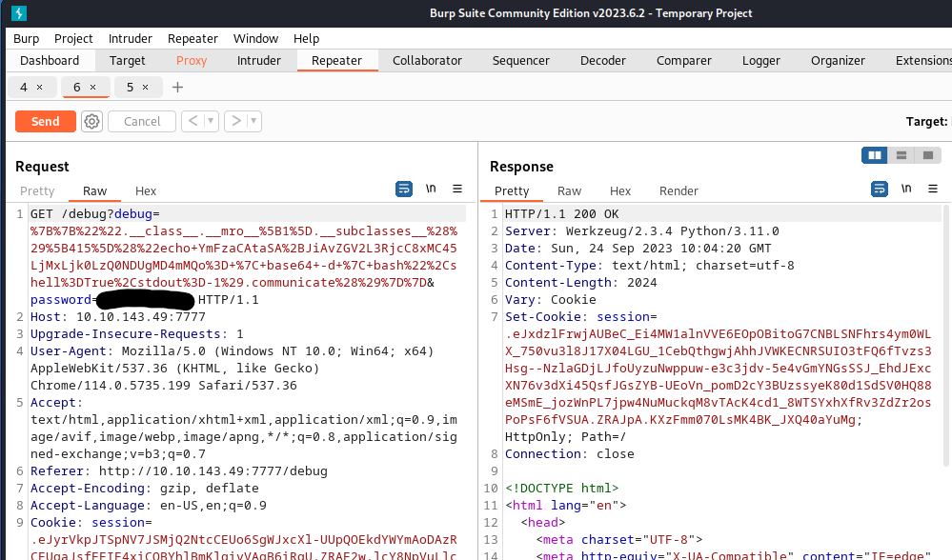
Task: Click the Content-Length 2024 header line
Action: click(581, 283)
